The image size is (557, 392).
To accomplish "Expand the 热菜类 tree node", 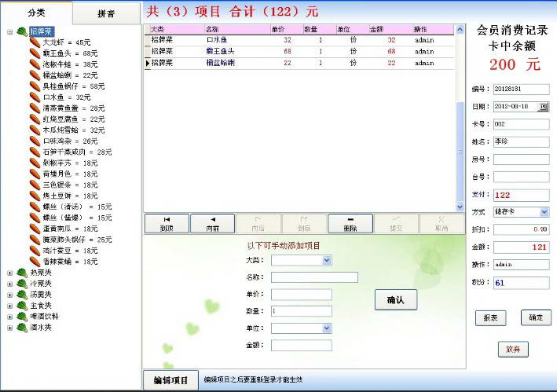I will tap(10, 273).
